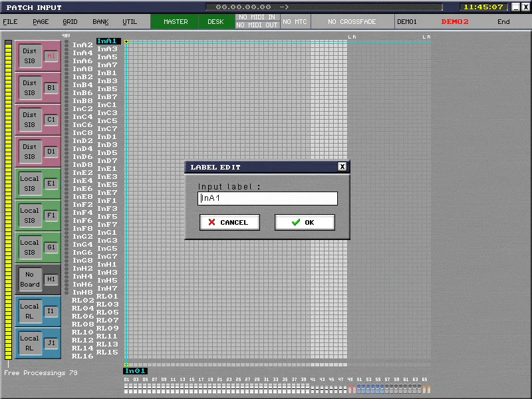532x399 pixels.
Task: Click the D1 slot button
Action: tap(51, 152)
